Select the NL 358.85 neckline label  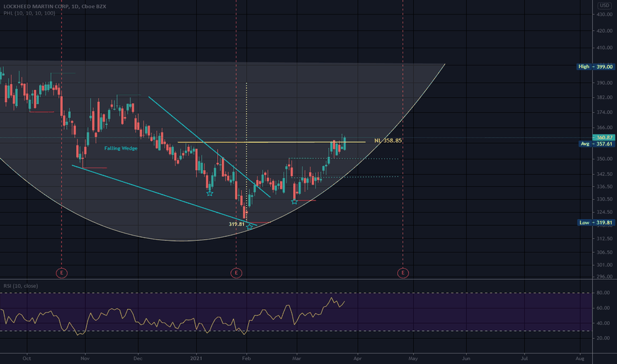tap(388, 140)
